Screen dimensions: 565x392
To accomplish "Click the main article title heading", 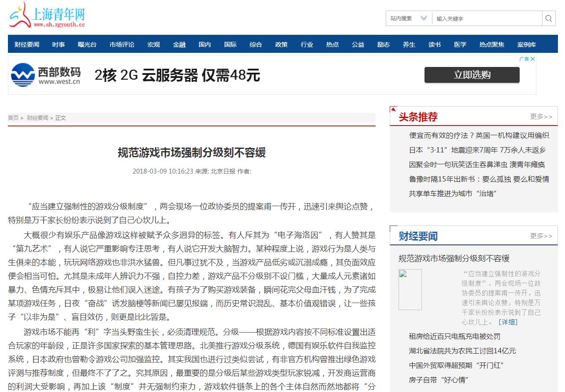I will (192, 153).
